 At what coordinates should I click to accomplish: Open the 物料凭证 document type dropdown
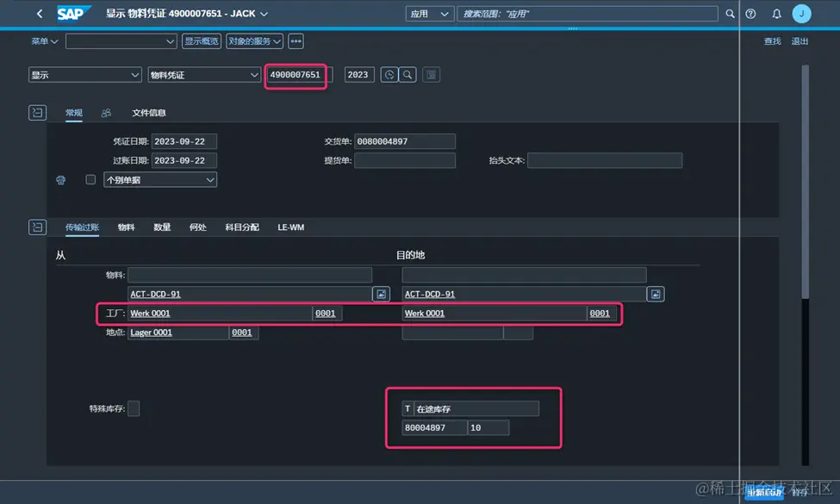[204, 75]
